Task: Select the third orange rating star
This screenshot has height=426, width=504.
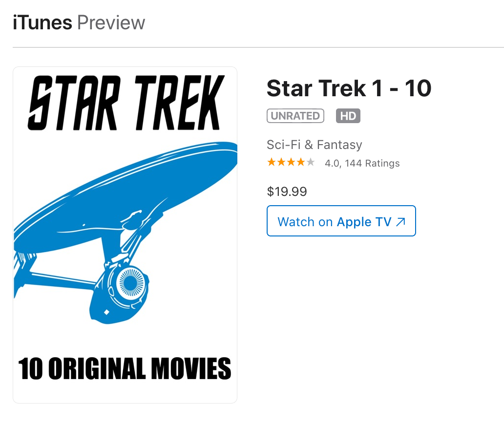Action: click(291, 163)
